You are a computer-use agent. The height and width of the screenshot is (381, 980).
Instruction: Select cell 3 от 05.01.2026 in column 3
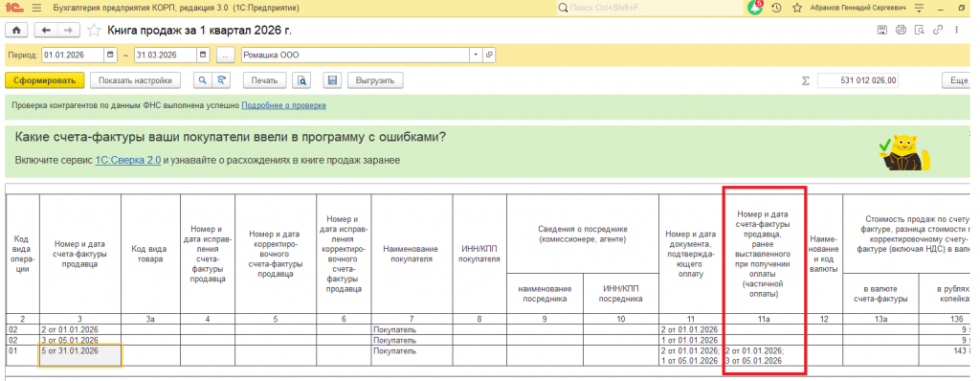[x=80, y=341]
